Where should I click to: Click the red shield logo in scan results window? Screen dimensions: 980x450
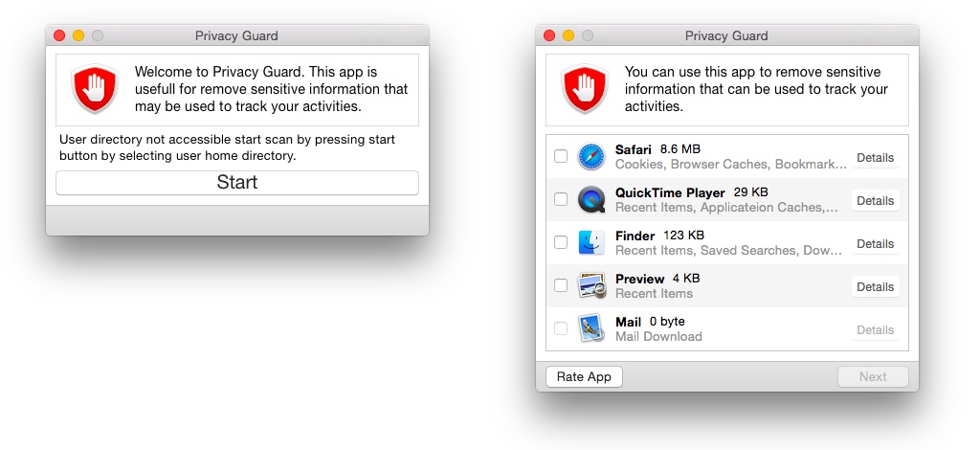[584, 90]
